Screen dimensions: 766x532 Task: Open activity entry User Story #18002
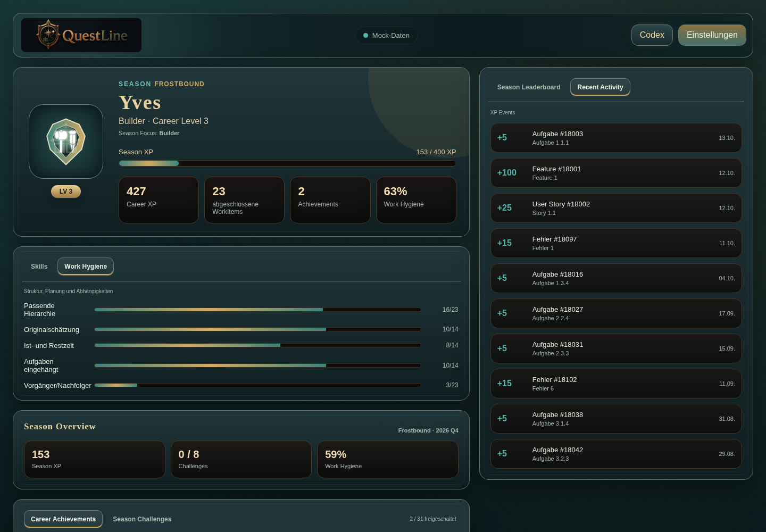point(616,208)
